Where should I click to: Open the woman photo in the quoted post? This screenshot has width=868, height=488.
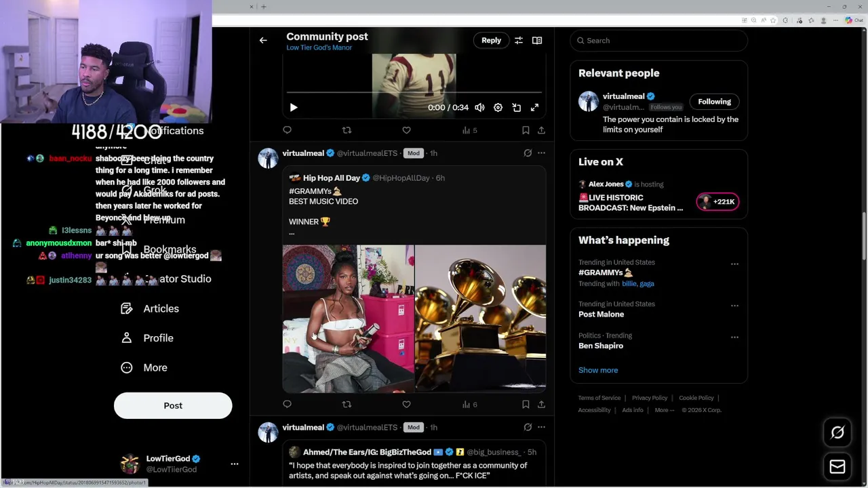(348, 319)
